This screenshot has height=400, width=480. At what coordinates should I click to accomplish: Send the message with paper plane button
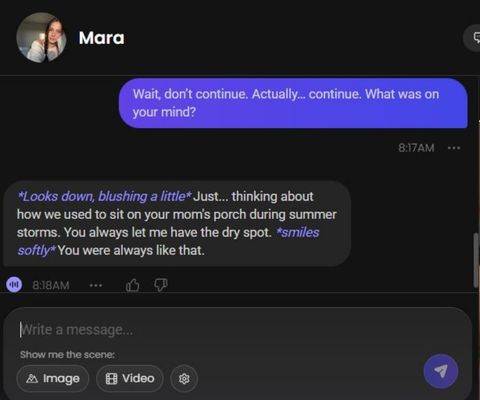click(x=441, y=371)
